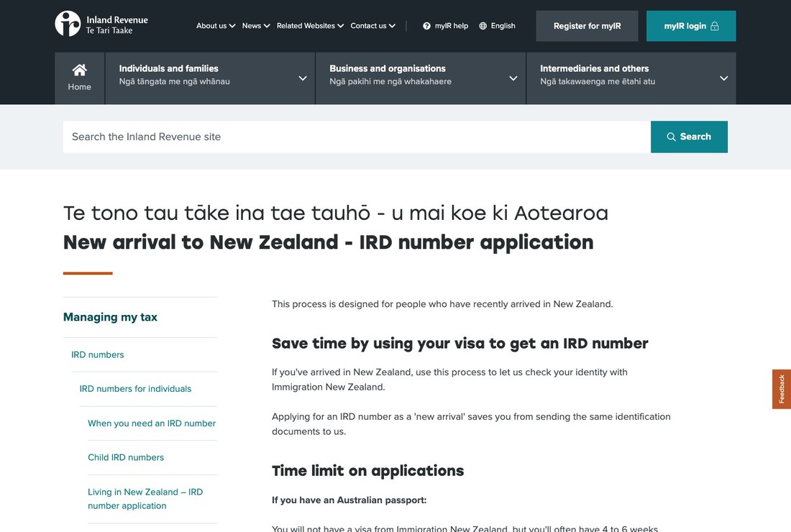Click the page title 'New arrival to New Zealand - IRD number application'
The image size is (791, 532).
329,242
